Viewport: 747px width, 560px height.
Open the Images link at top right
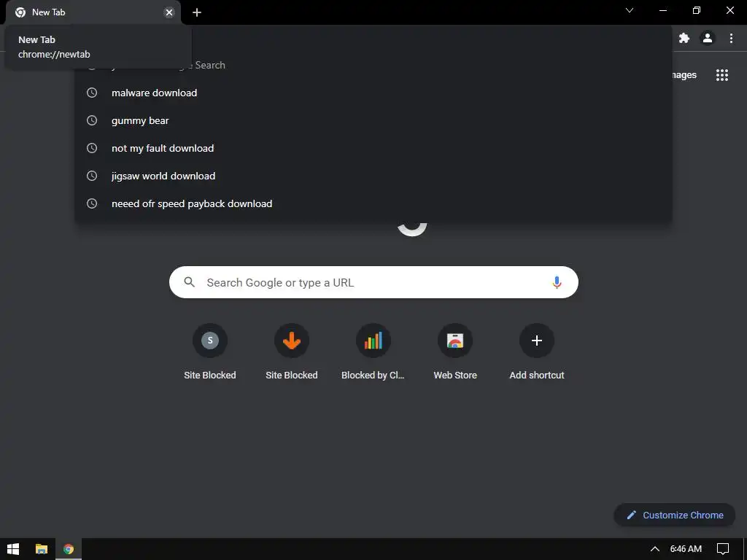tap(684, 75)
